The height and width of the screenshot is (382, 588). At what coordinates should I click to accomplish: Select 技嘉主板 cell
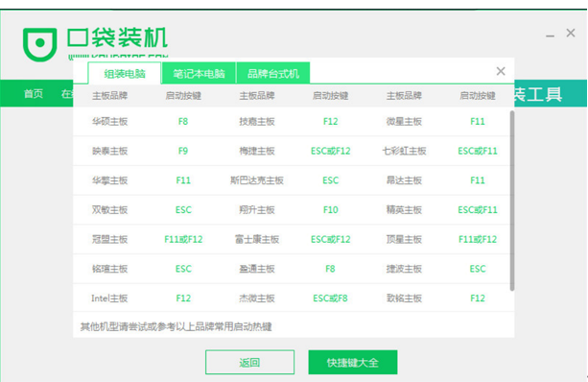(257, 122)
